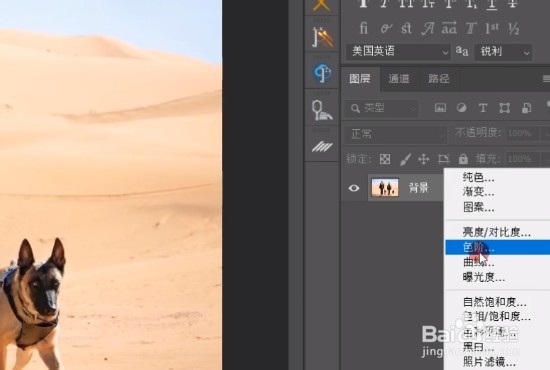The width and height of the screenshot is (550, 370).
Task: Switch to the 图层 tab
Action: (x=360, y=79)
